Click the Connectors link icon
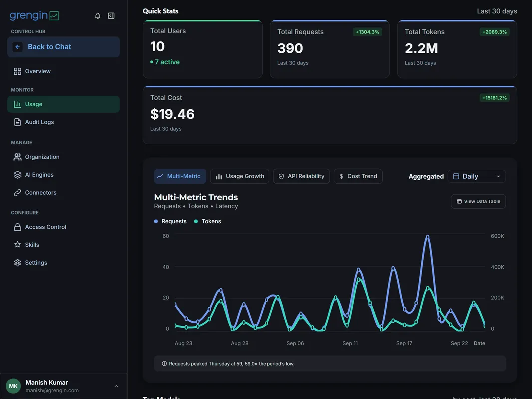 [17, 192]
